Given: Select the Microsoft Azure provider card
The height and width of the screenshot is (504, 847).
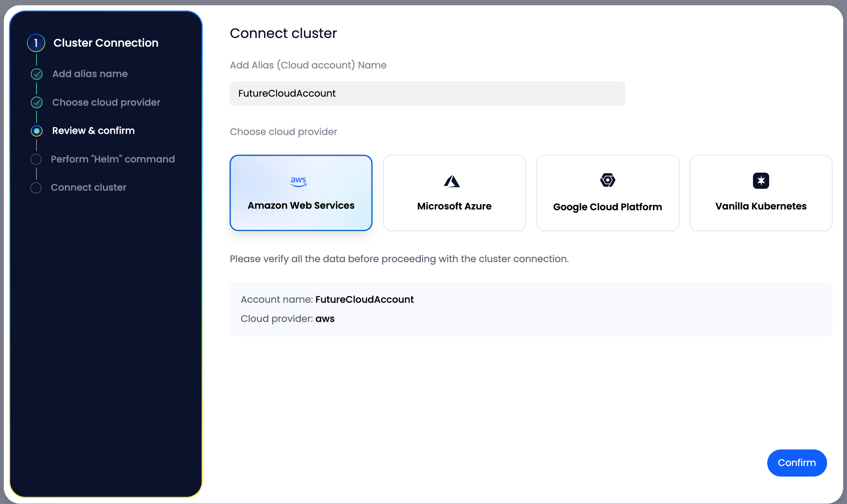Looking at the screenshot, I should coord(454,193).
